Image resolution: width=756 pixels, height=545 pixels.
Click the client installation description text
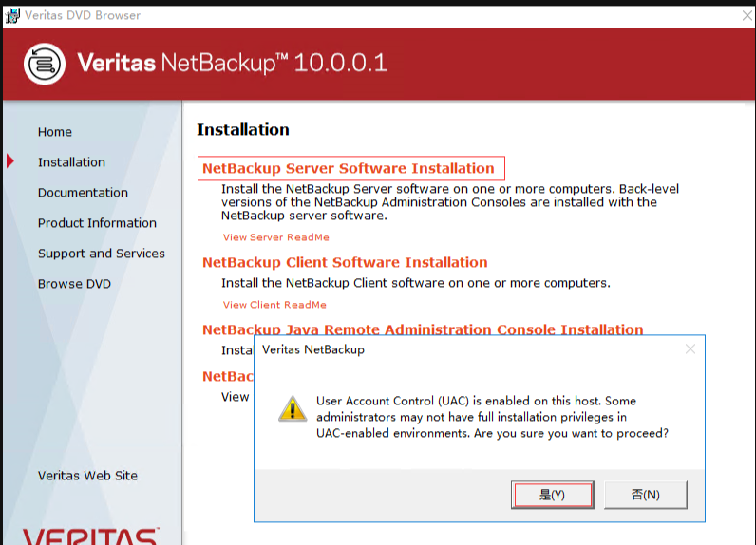416,283
